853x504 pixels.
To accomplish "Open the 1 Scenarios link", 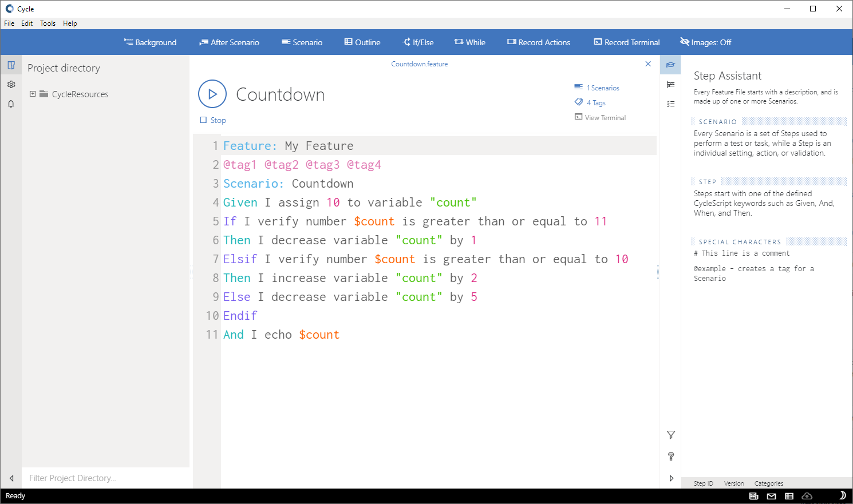I will pos(597,88).
